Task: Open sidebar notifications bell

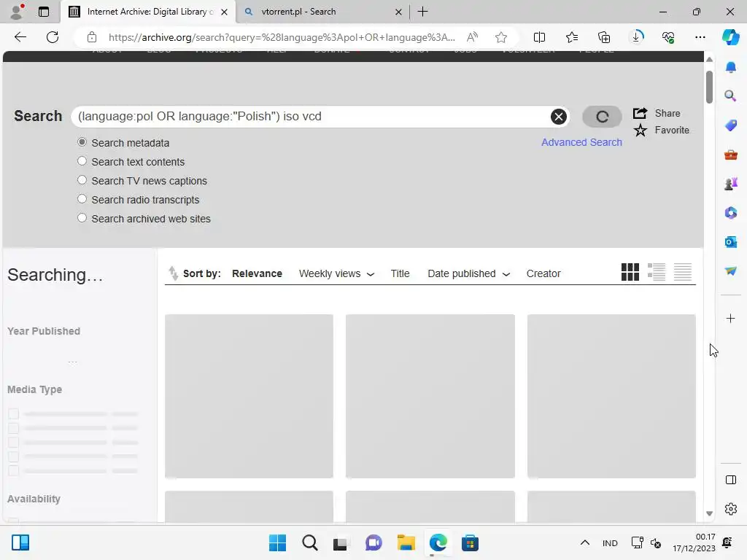Action: (730, 67)
